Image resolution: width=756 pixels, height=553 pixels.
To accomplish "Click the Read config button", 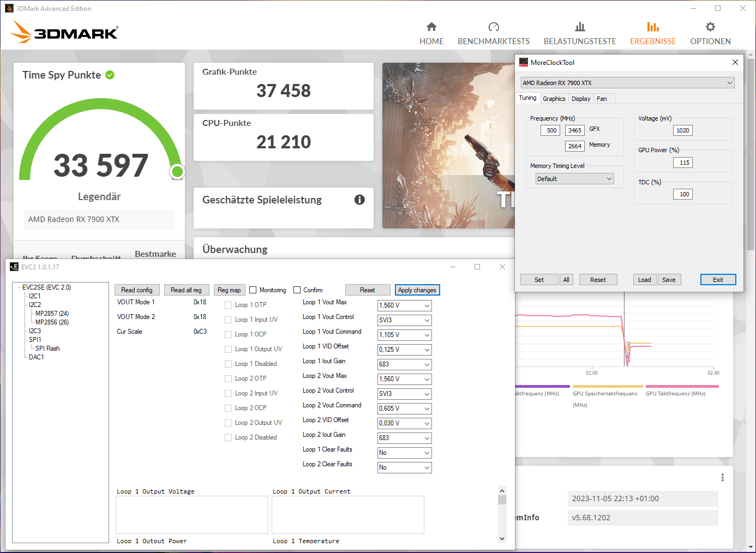I will pyautogui.click(x=137, y=290).
